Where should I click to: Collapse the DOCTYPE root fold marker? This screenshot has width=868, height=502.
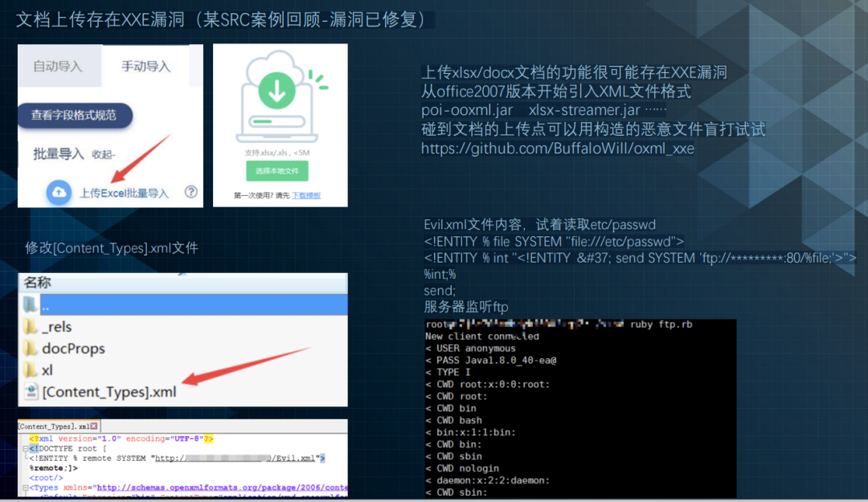tap(26, 448)
